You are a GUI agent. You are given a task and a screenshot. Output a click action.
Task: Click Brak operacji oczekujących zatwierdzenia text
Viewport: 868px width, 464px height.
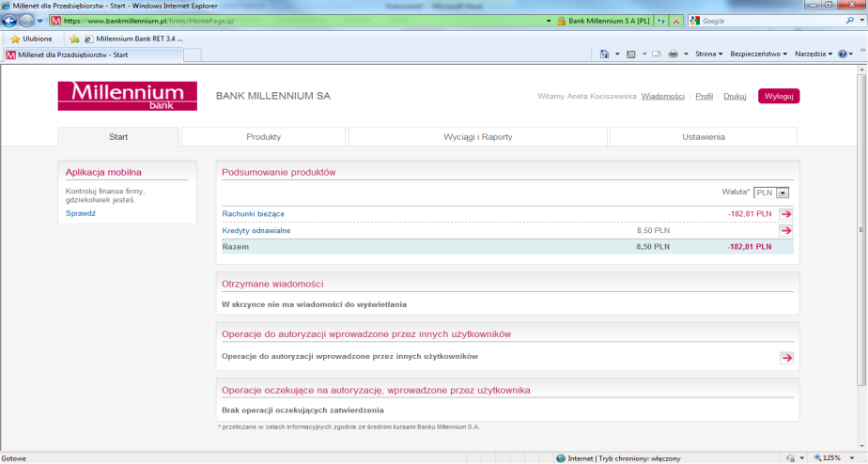click(x=302, y=410)
